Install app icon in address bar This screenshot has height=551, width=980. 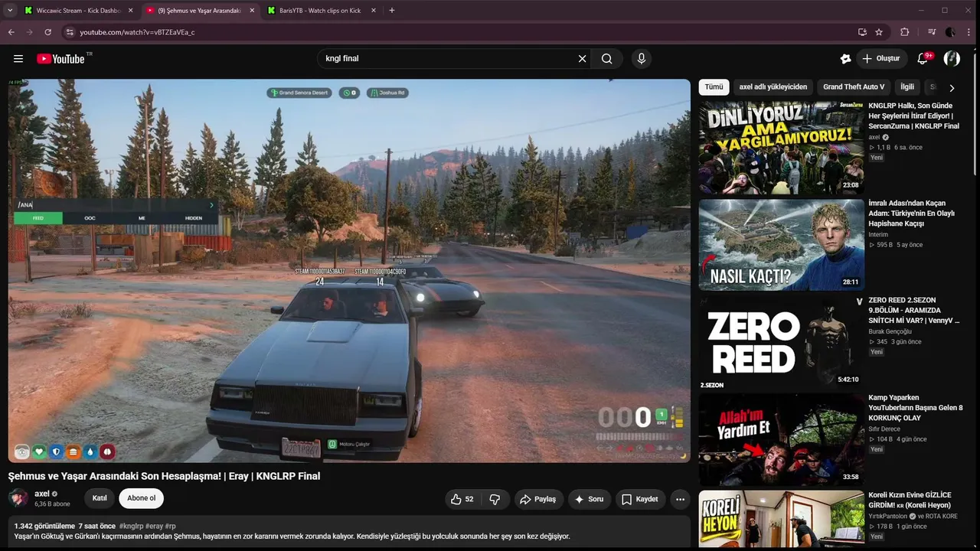point(862,32)
